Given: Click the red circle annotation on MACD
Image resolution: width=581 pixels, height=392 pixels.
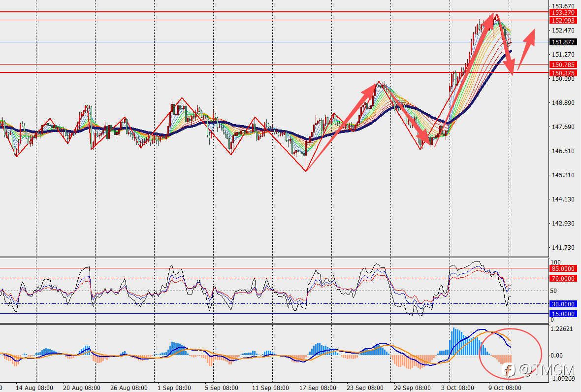Looking at the screenshot, I should click(511, 354).
